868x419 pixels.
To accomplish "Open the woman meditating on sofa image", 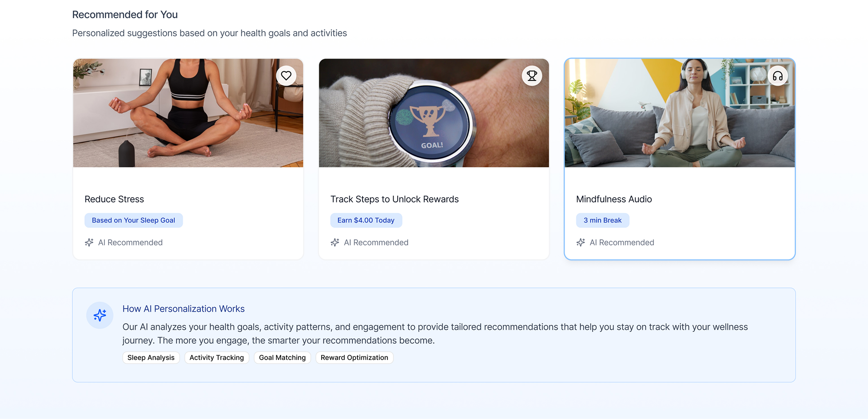I will click(680, 113).
